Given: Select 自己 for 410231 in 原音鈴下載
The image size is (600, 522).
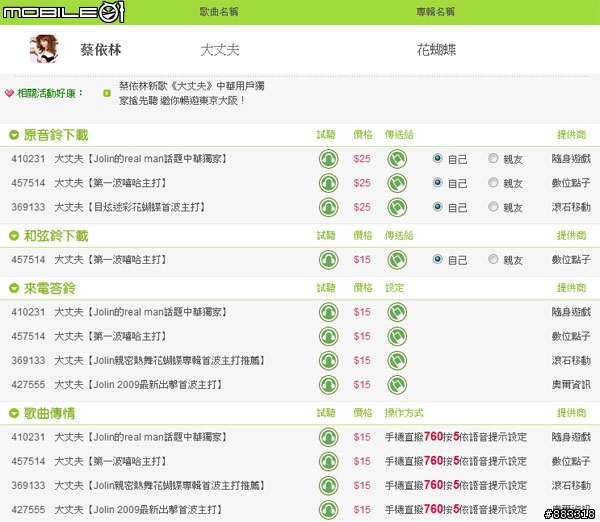Looking at the screenshot, I should (x=437, y=158).
